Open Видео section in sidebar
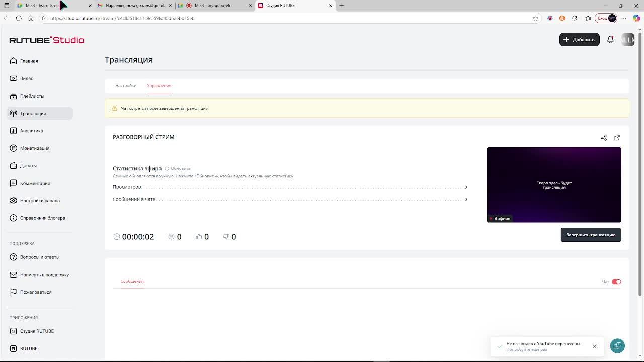 click(22, 78)
